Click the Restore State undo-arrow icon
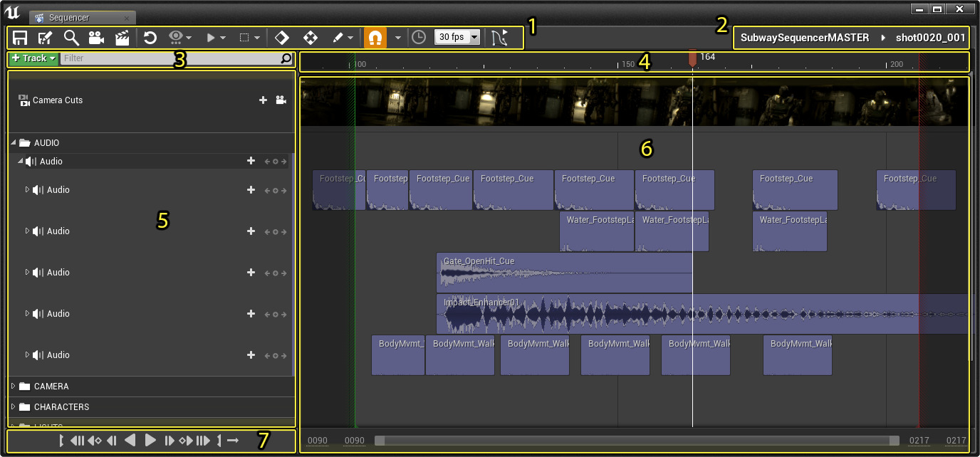This screenshot has width=980, height=457. point(150,38)
